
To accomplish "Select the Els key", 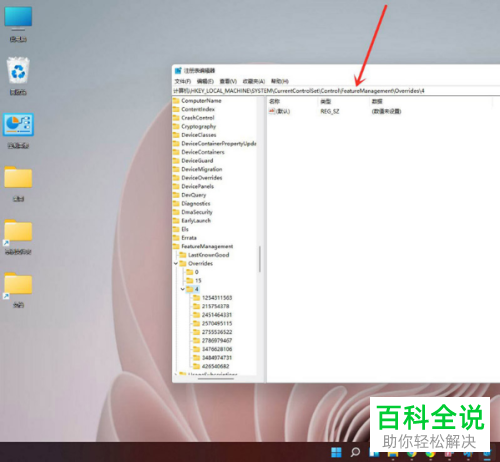I will pyautogui.click(x=185, y=229).
